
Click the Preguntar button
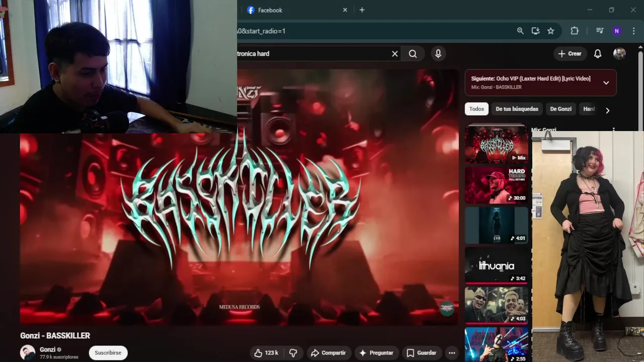click(376, 353)
